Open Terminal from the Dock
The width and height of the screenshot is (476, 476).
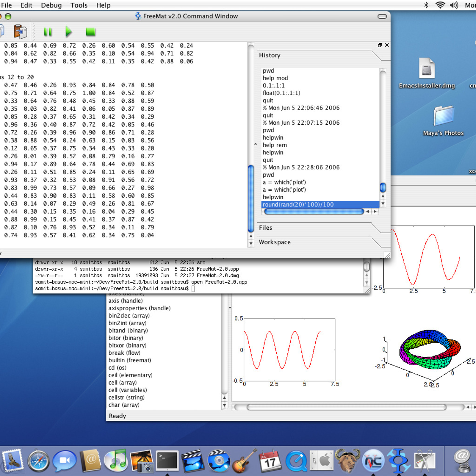click(x=167, y=461)
